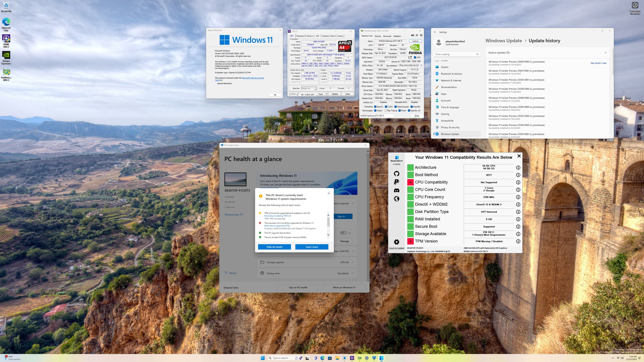Expand Startup time in PC Health Check
644x362 pixels.
coord(353,273)
